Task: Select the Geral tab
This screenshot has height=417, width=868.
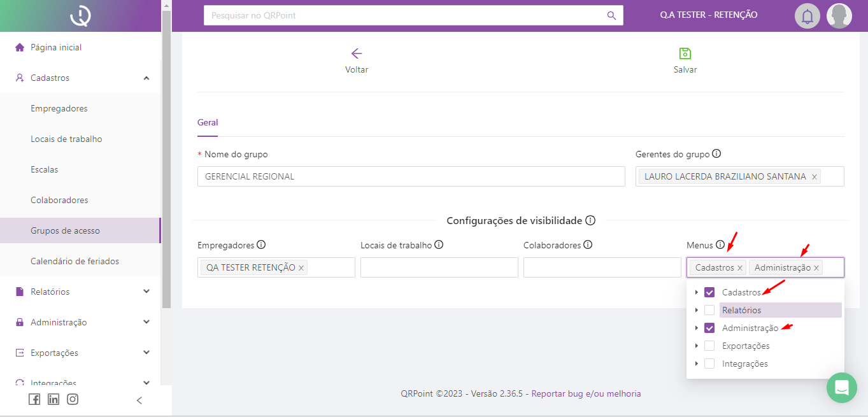Action: (x=208, y=123)
